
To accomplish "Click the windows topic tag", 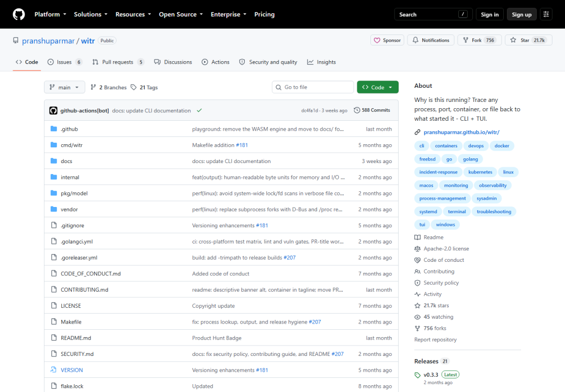I will [445, 225].
